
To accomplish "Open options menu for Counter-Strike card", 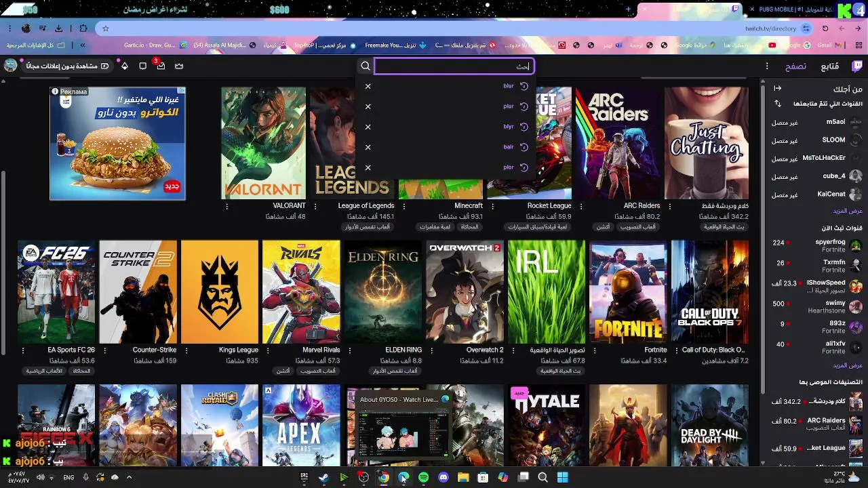I will (104, 350).
